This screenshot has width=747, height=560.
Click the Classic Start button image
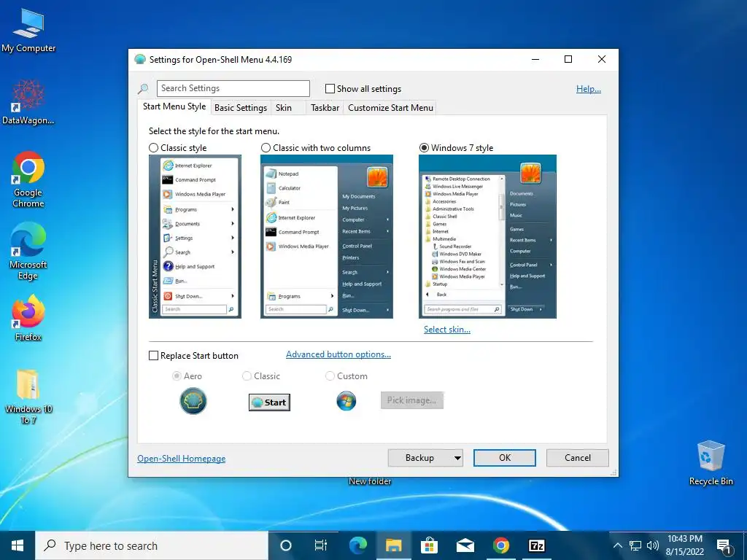(x=269, y=402)
